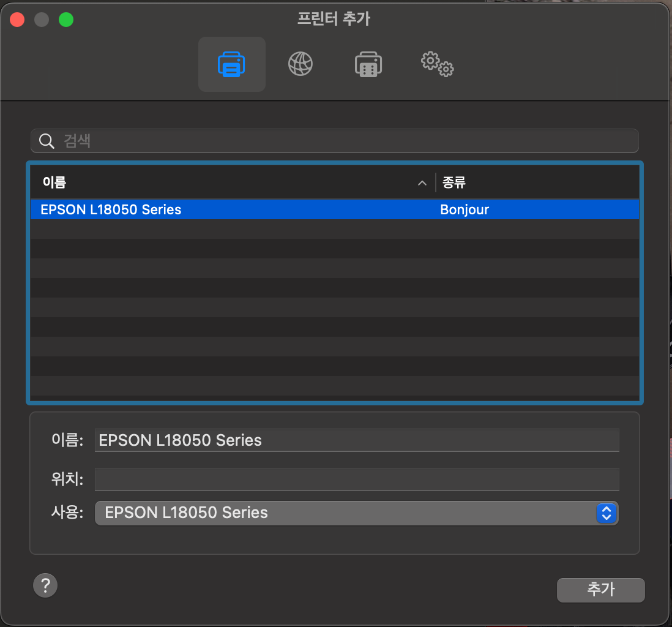Select the EPSON L18050 Series printer row
Image resolution: width=672 pixels, height=627 pixels.
[x=335, y=209]
